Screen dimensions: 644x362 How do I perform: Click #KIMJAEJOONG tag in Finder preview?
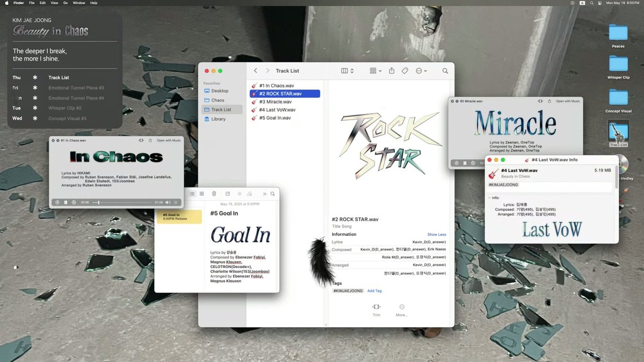348,291
